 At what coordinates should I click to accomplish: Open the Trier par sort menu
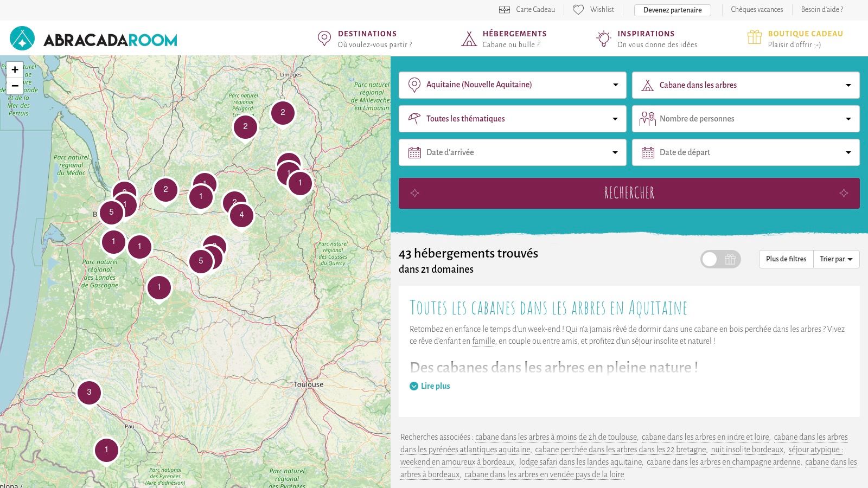tap(836, 259)
